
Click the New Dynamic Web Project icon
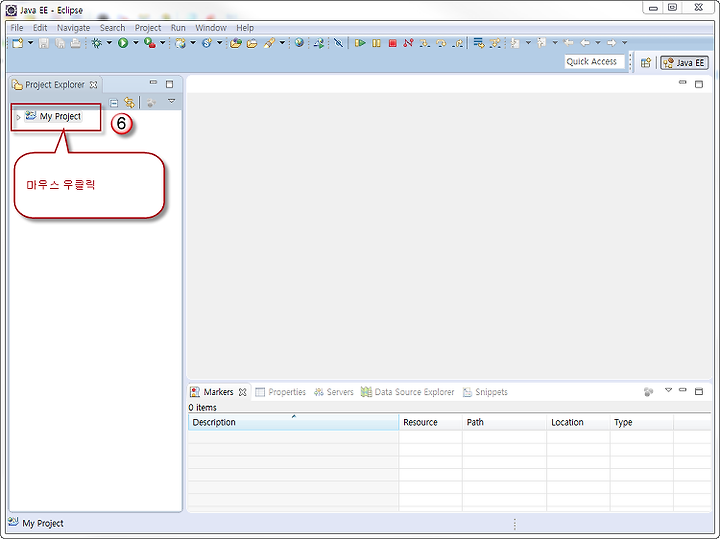(181, 43)
